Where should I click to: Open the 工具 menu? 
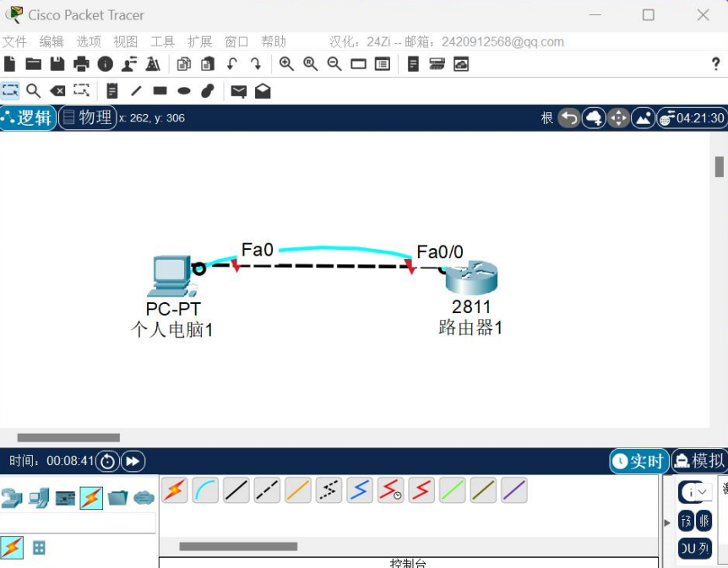point(162,41)
